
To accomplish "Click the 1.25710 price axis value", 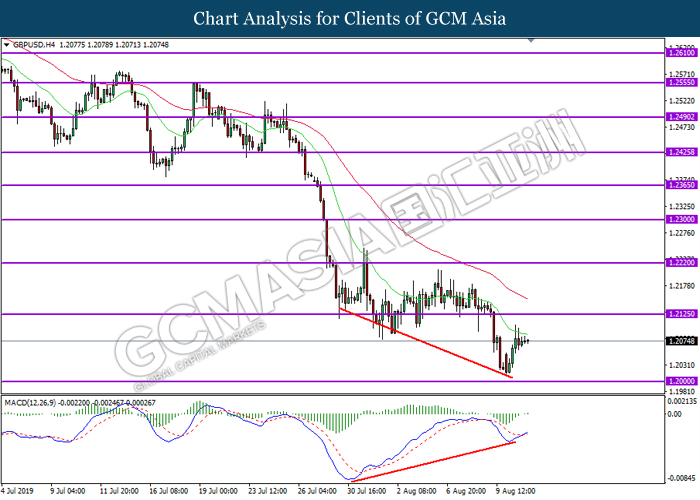I will coord(681,74).
